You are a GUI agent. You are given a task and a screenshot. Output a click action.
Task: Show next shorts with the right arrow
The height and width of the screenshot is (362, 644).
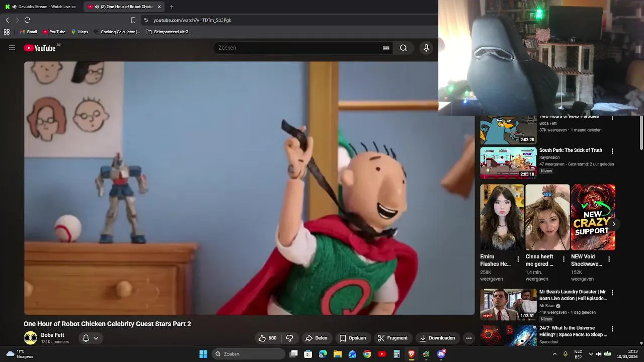click(x=613, y=224)
